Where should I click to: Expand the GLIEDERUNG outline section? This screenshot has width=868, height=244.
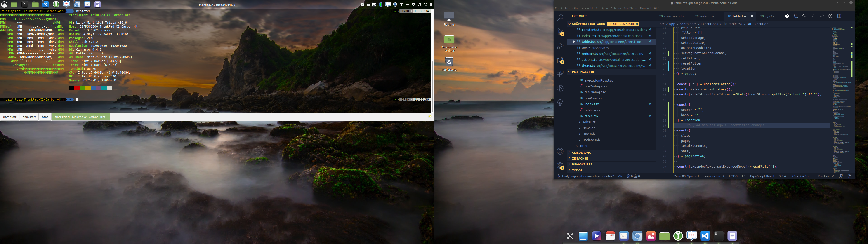click(581, 153)
